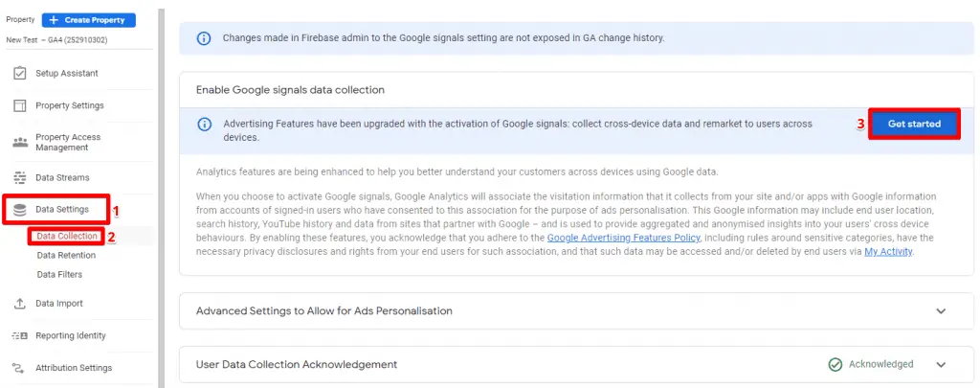Click the Setup Assistant checklist icon

click(20, 73)
